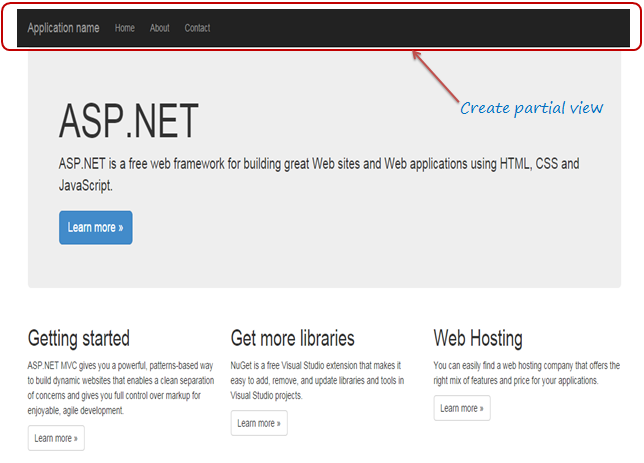Click the Application name brand link
The height and width of the screenshot is (463, 644).
pyautogui.click(x=63, y=28)
